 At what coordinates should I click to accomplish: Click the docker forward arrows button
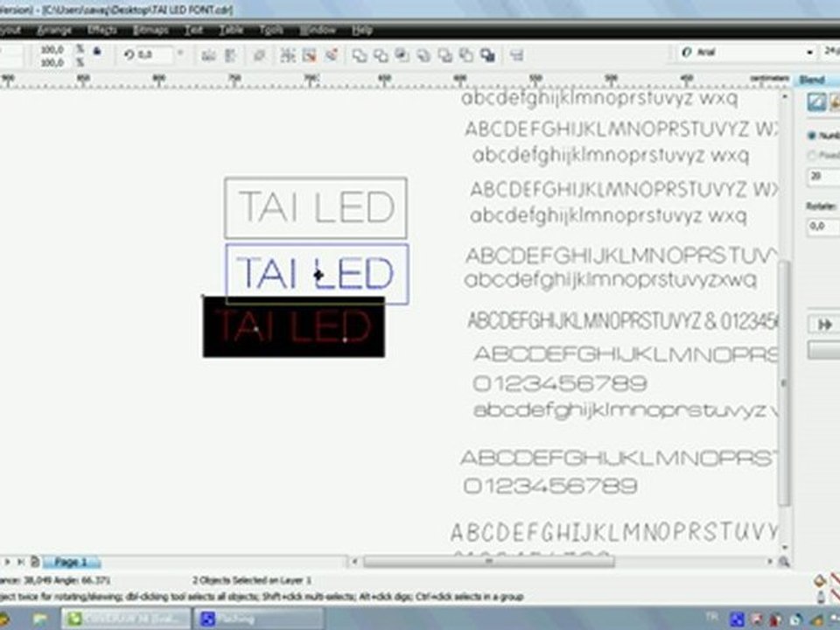click(823, 325)
